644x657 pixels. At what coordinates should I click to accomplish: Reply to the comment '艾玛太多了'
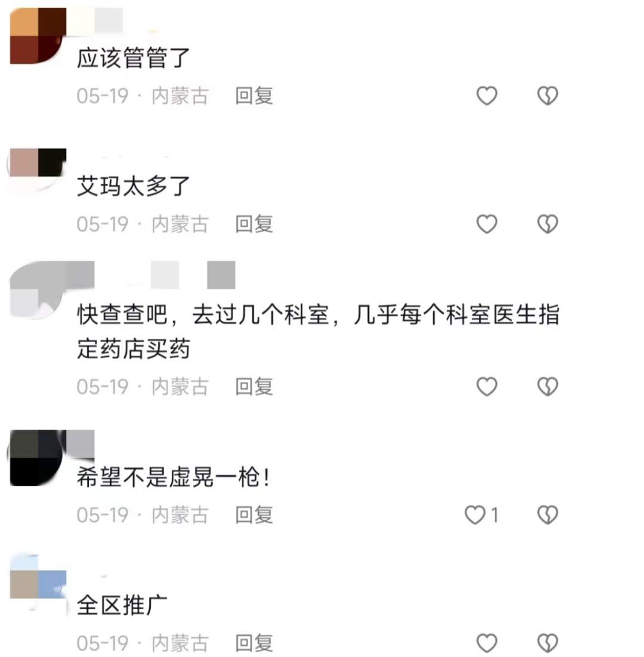[x=254, y=224]
